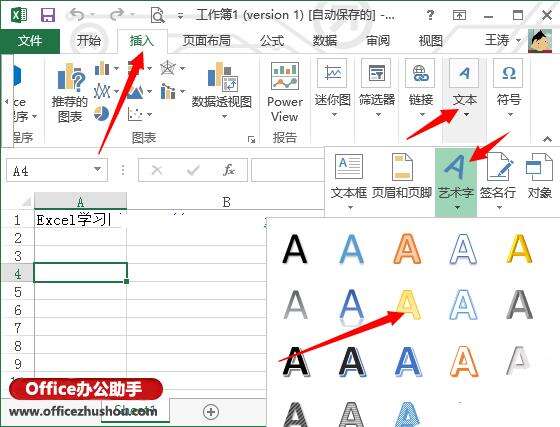The width and height of the screenshot is (560, 427).
Task: Click the Excel application logo icon
Action: (19, 15)
